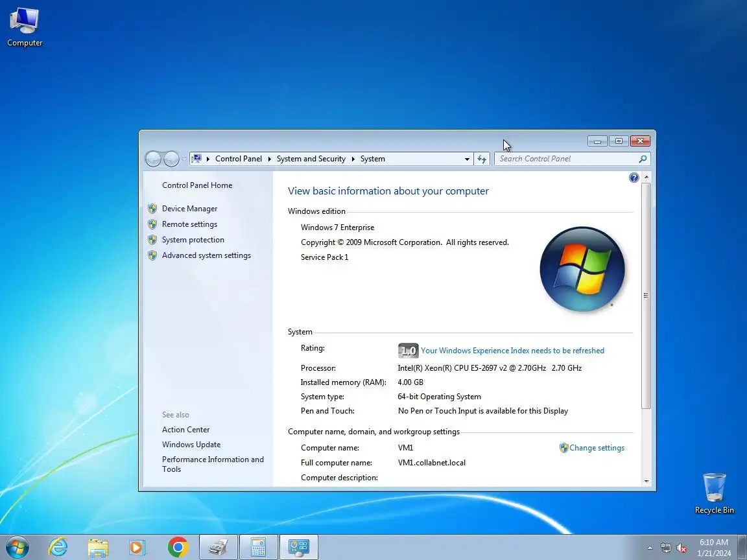Click the 64-bit Operating System value
The image size is (747, 560).
point(439,397)
